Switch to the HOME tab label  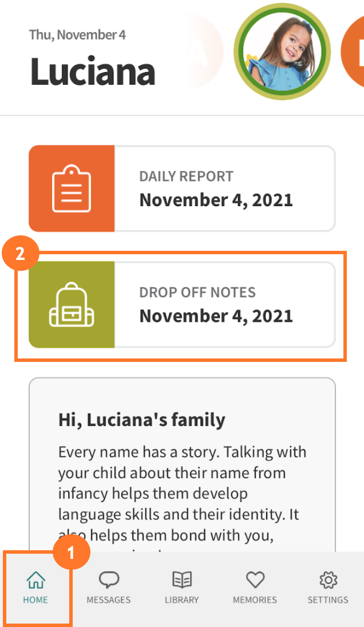[35, 600]
